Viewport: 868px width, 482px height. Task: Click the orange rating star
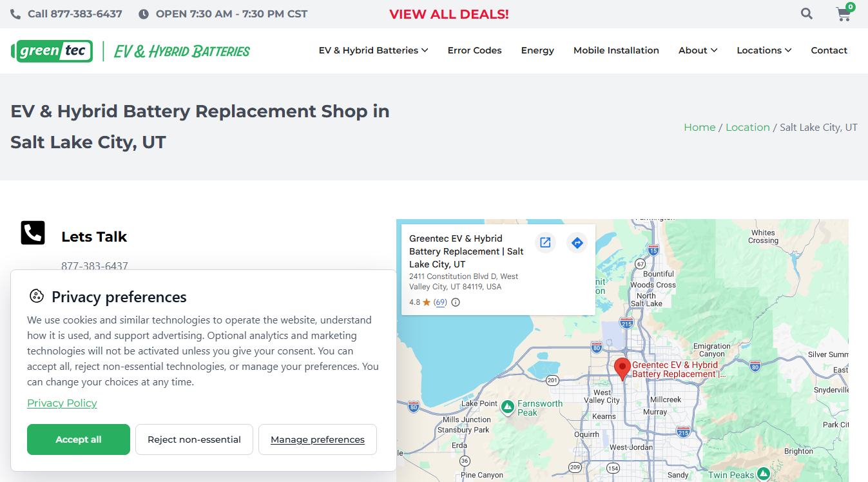427,302
